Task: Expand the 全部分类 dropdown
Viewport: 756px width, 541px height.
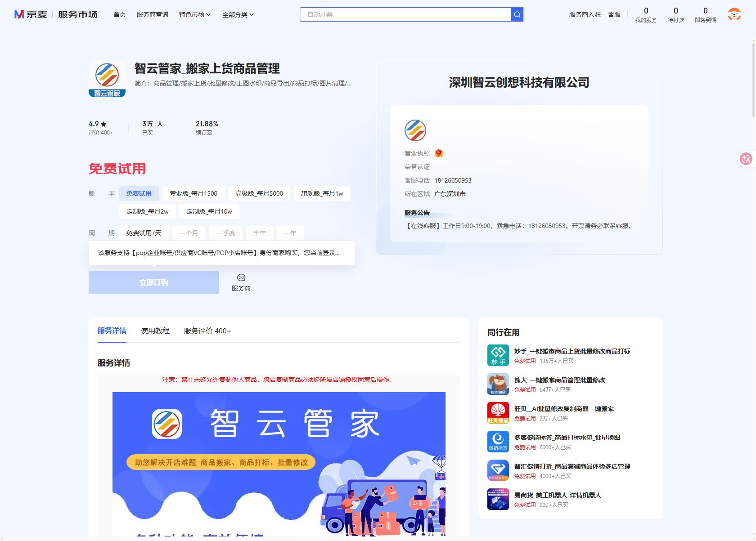Action: pos(238,14)
